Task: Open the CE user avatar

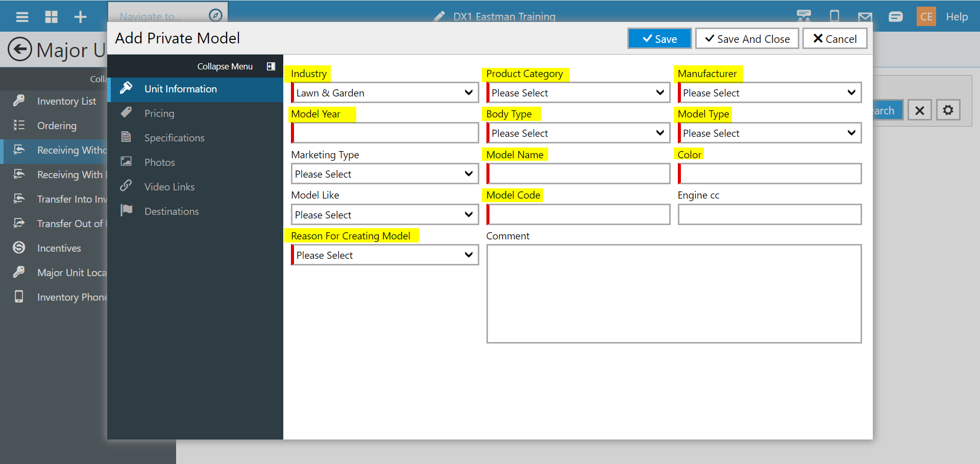Action: (x=926, y=17)
